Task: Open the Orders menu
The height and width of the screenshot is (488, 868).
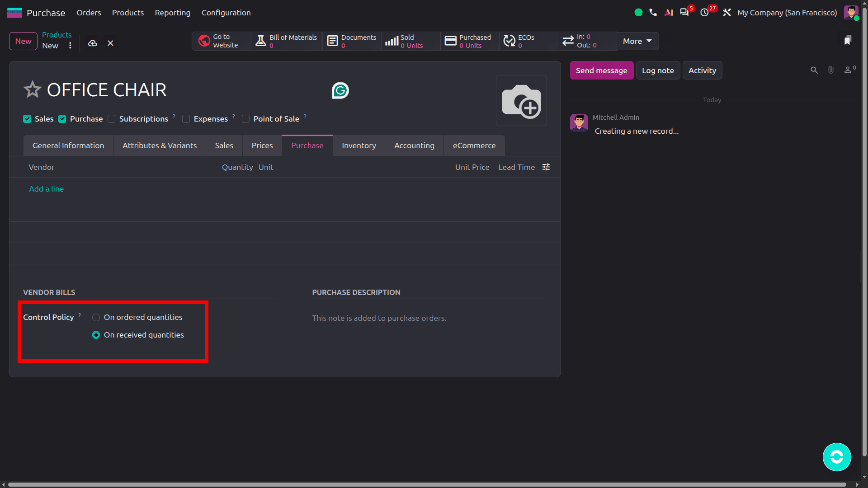Action: click(x=89, y=13)
